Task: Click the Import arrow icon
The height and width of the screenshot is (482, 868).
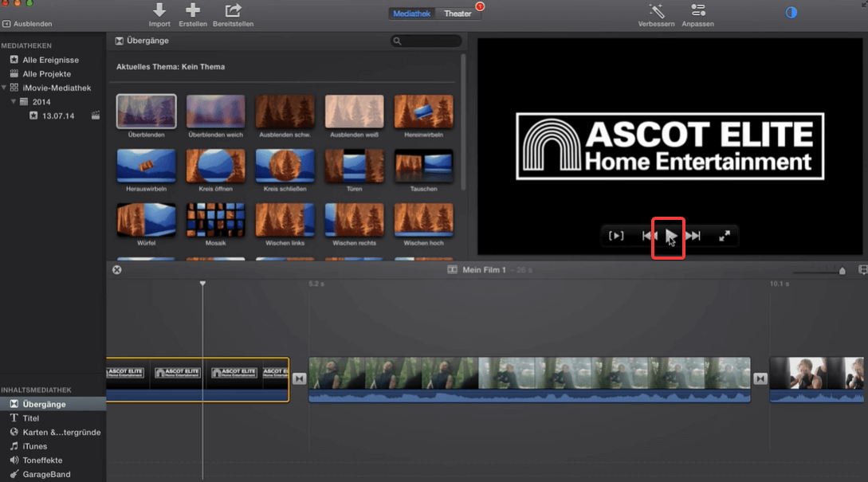Action: (x=159, y=10)
